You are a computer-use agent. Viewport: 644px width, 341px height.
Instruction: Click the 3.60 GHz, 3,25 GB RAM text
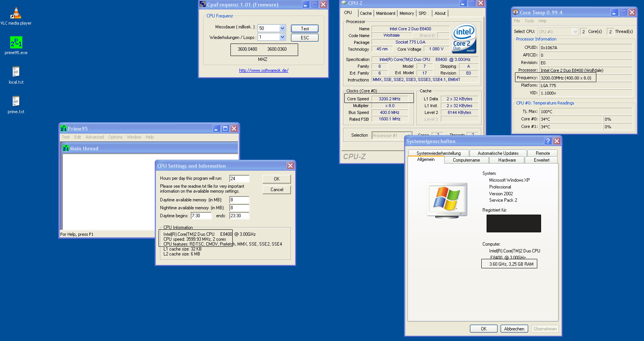pyautogui.click(x=511, y=264)
